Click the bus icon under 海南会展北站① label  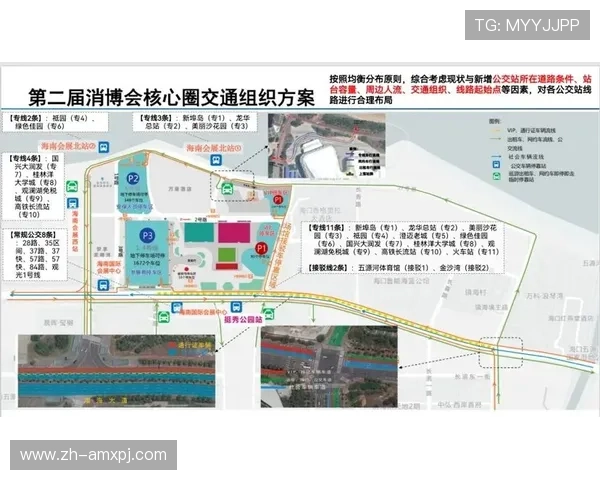[216, 160]
